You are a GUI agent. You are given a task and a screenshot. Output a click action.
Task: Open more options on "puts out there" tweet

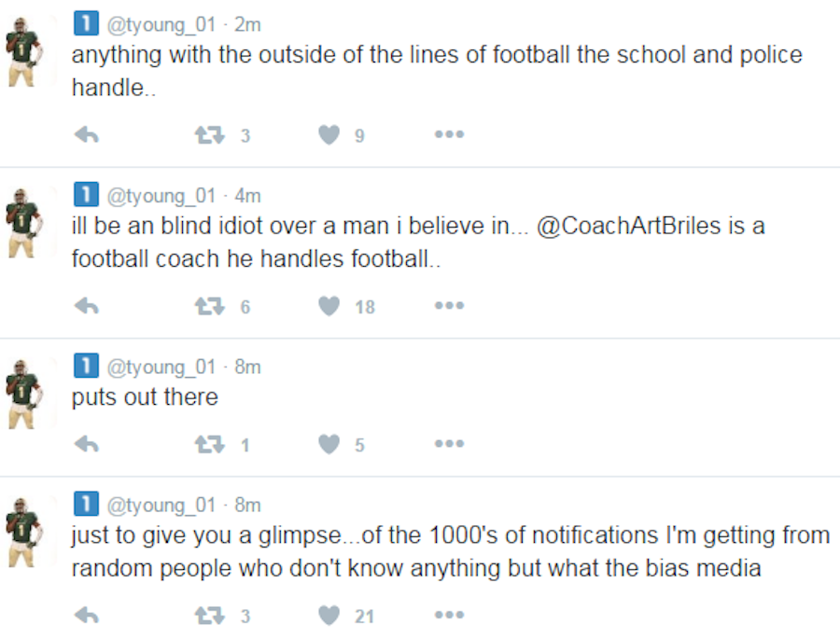pyautogui.click(x=449, y=445)
